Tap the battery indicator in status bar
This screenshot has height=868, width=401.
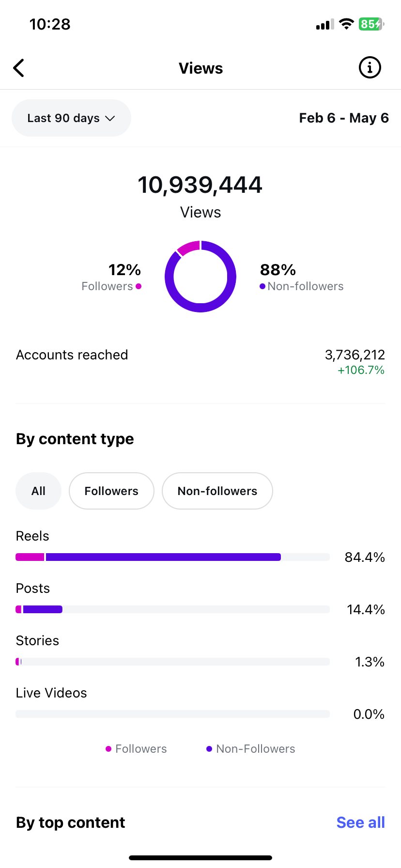point(371,24)
